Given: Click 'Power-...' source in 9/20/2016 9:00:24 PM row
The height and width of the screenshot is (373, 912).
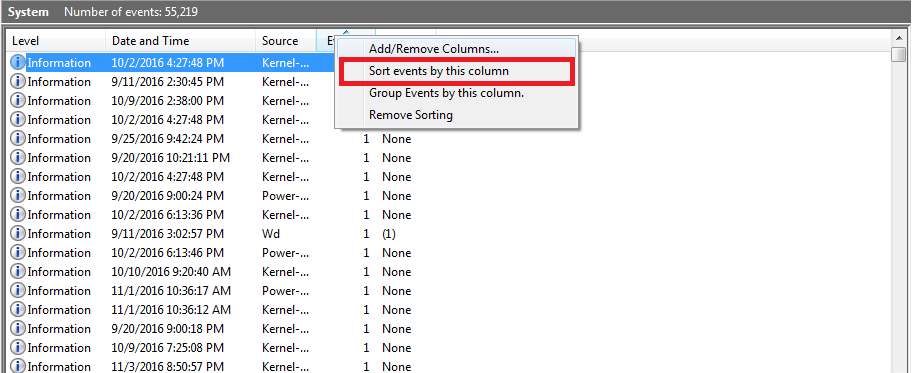Looking at the screenshot, I should coord(286,196).
